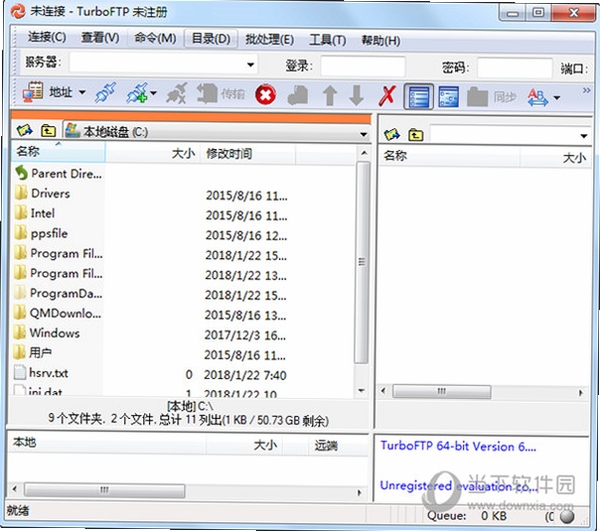The width and height of the screenshot is (600, 531).
Task: Click the TurboFTP 64-bit Version log line
Action: 458,446
